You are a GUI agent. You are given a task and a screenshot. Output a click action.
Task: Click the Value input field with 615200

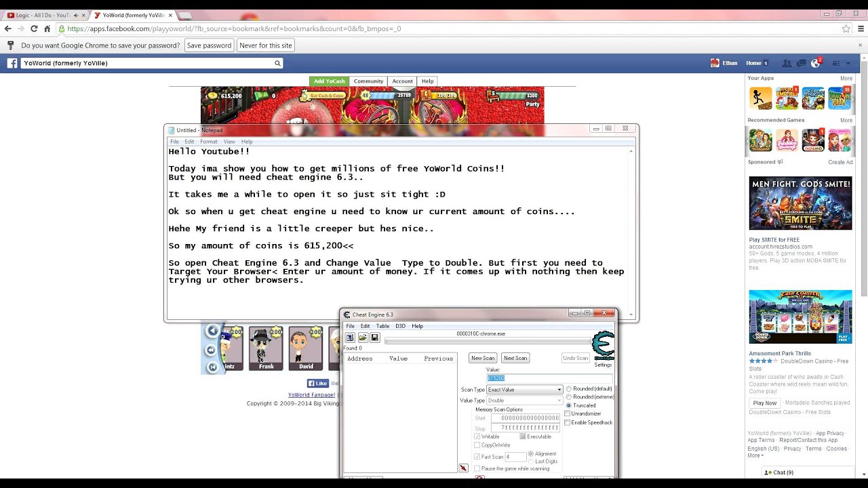[x=549, y=378]
